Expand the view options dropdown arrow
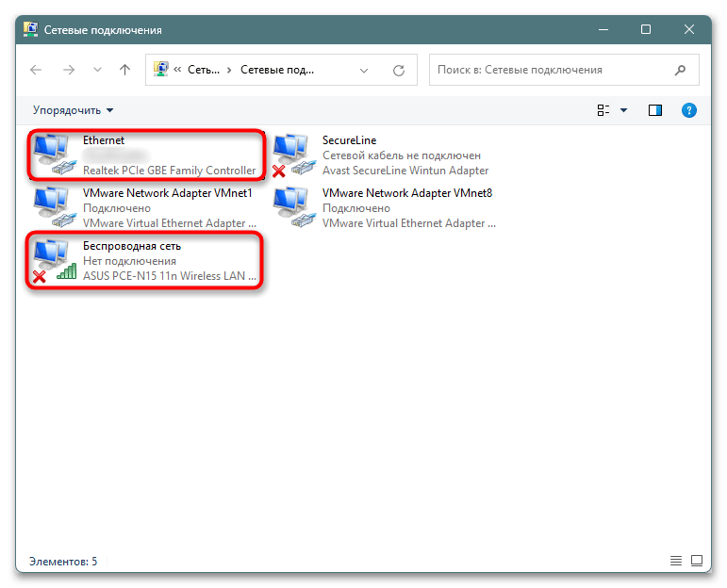 tap(623, 110)
